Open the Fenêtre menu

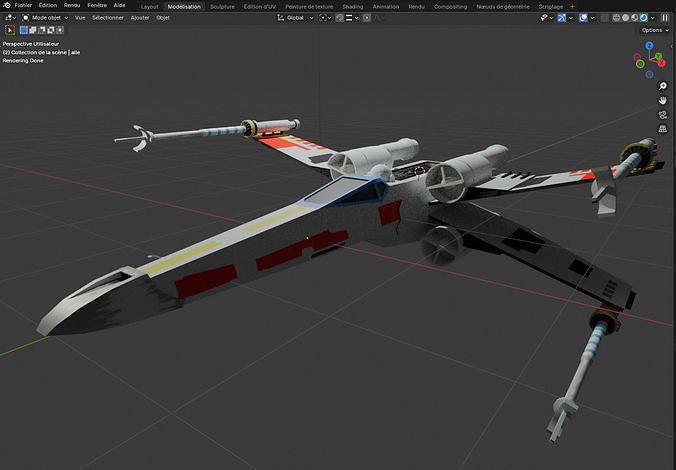(97, 5)
